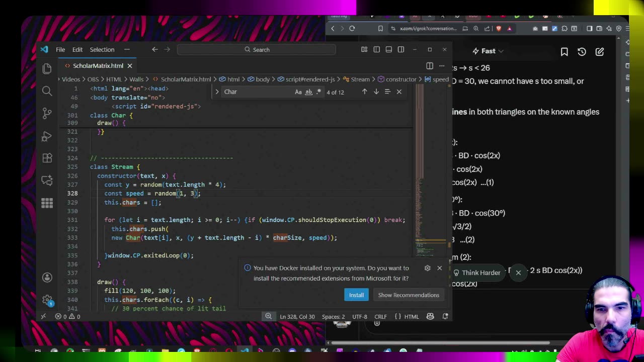Open the Copilot status icon in the status bar
Image resolution: width=644 pixels, height=362 pixels.
[430, 316]
